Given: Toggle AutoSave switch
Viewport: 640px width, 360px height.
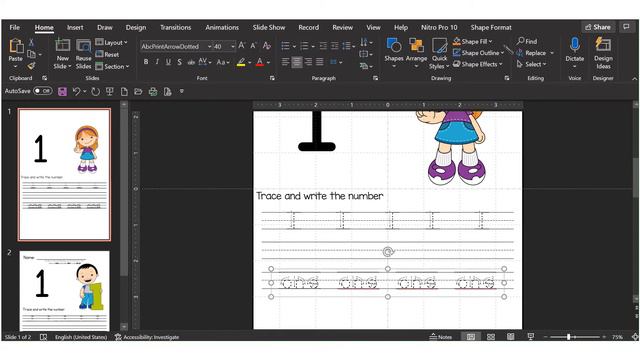Looking at the screenshot, I should tap(42, 91).
